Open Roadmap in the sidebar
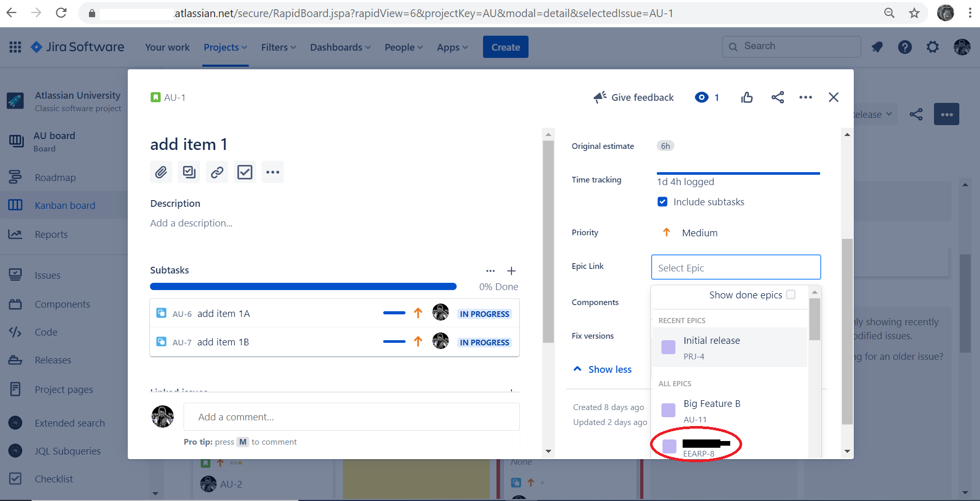Image resolution: width=980 pixels, height=501 pixels. [55, 177]
